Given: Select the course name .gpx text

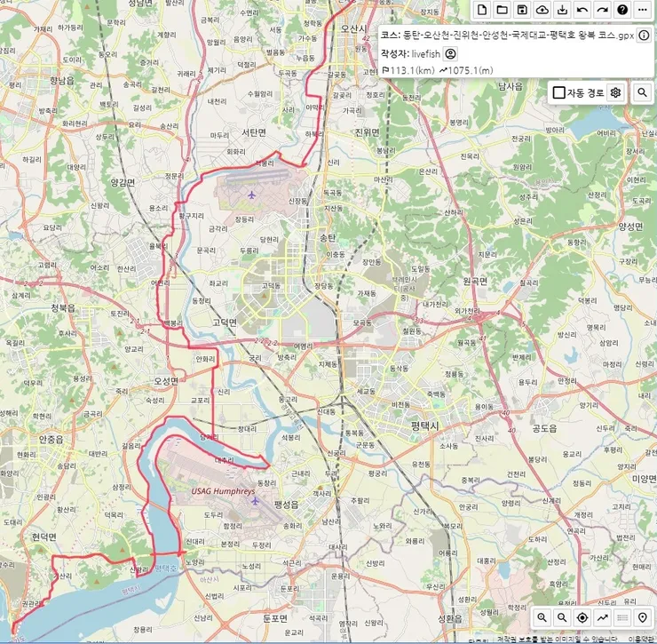Looking at the screenshot, I should 518,36.
